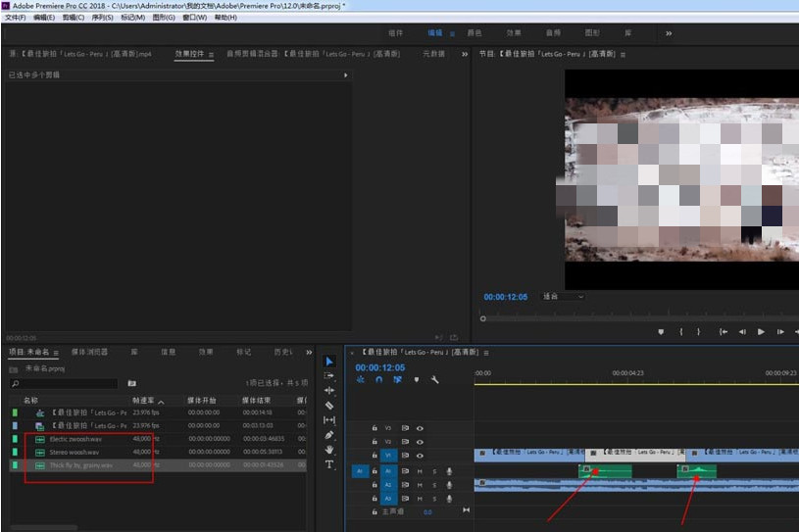This screenshot has width=799, height=532.
Task: Click new bin folder icon in Project panel
Action: click(x=131, y=383)
